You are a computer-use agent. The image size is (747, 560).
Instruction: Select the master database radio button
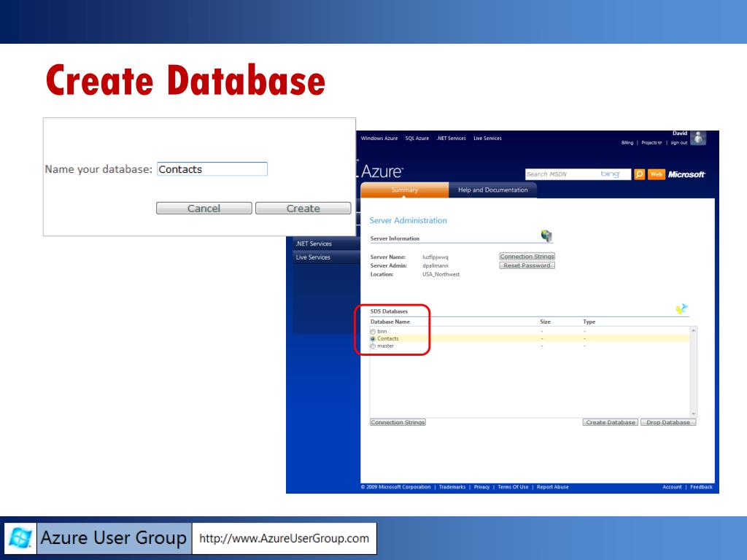[373, 346]
